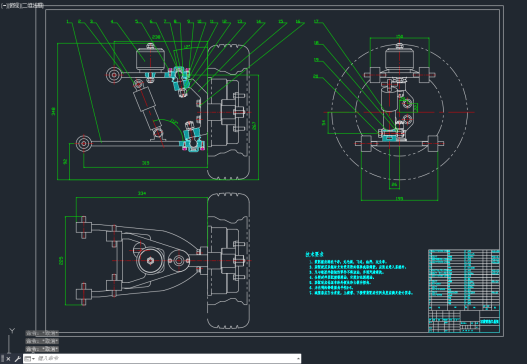Select the 315 dimension under lower arm
The height and width of the screenshot is (364, 527).
click(x=145, y=163)
